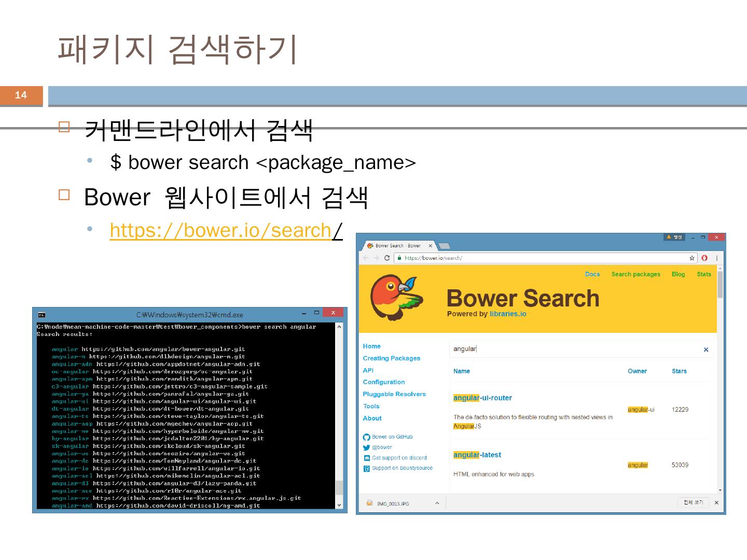Image resolution: width=747 pixels, height=560 pixels.
Task: Click the 전체 보기 button in the download bar
Action: (693, 502)
